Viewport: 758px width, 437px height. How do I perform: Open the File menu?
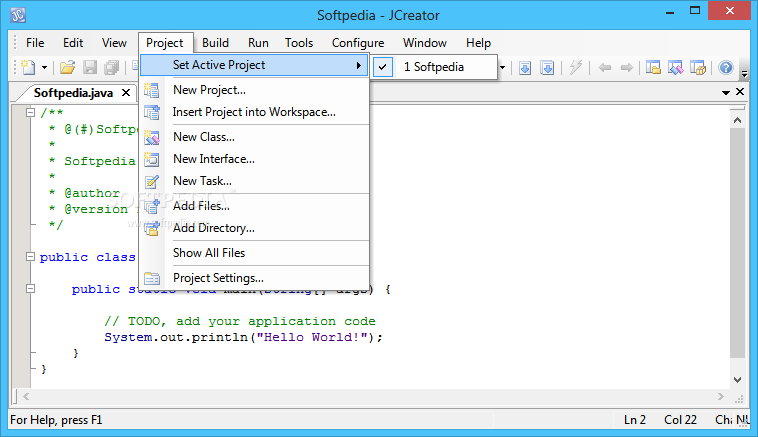[x=35, y=43]
